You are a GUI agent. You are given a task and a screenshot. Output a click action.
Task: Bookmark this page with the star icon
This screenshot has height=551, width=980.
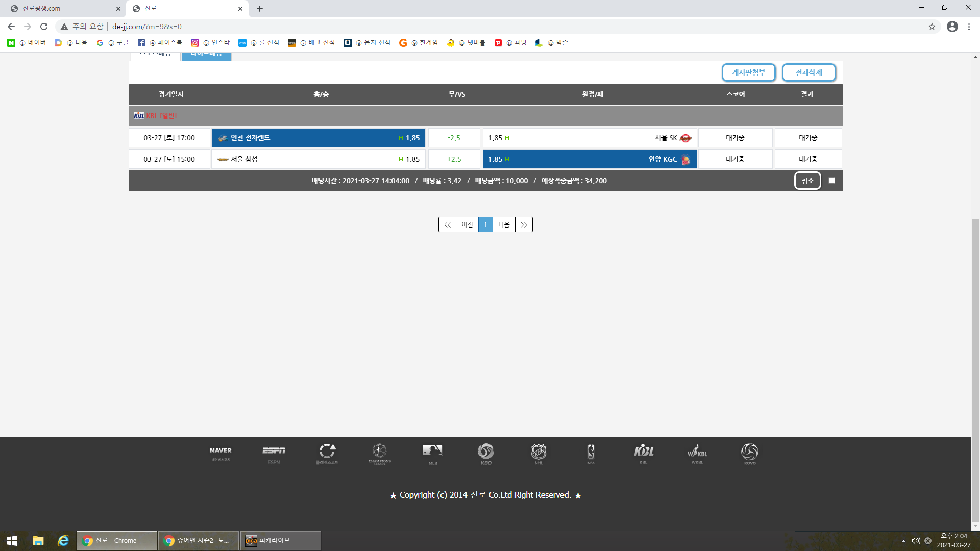[x=932, y=27]
